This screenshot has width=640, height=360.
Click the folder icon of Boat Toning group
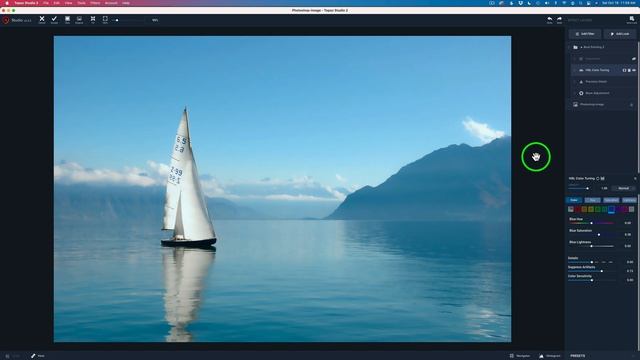pyautogui.click(x=576, y=47)
